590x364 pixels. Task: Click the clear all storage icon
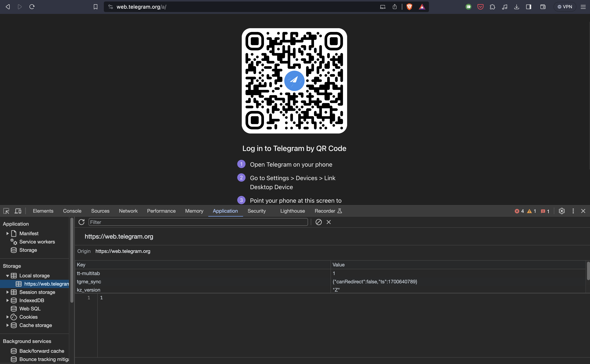pyautogui.click(x=319, y=222)
